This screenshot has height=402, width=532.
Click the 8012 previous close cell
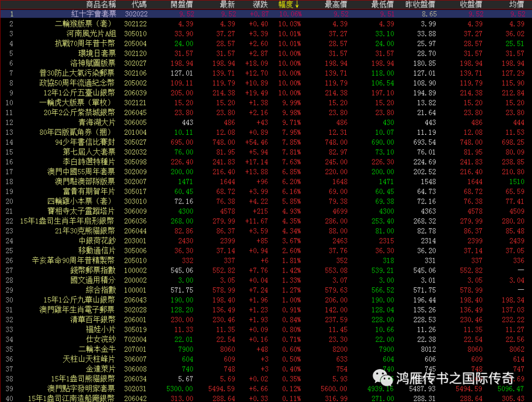click(x=429, y=349)
